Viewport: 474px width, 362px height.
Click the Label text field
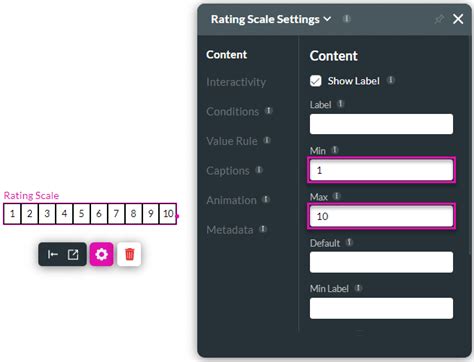[381, 124]
